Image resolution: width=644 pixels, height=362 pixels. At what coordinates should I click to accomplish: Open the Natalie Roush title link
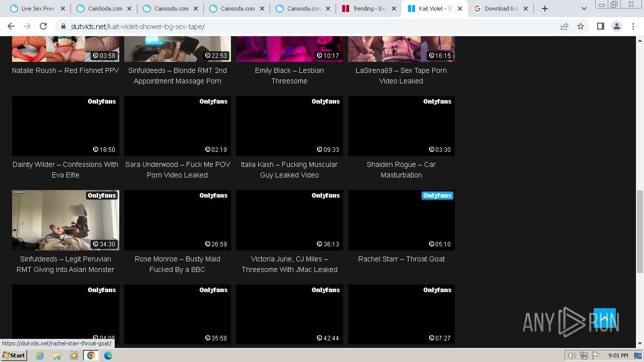click(x=65, y=70)
